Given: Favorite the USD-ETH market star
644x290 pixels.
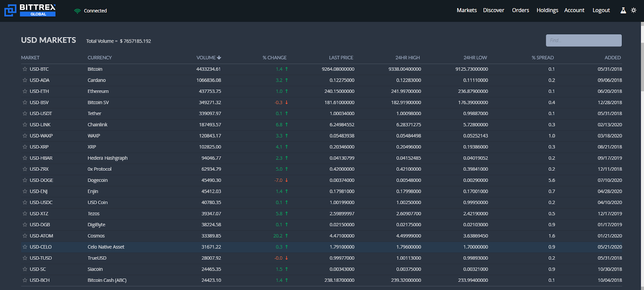Looking at the screenshot, I should (25, 91).
